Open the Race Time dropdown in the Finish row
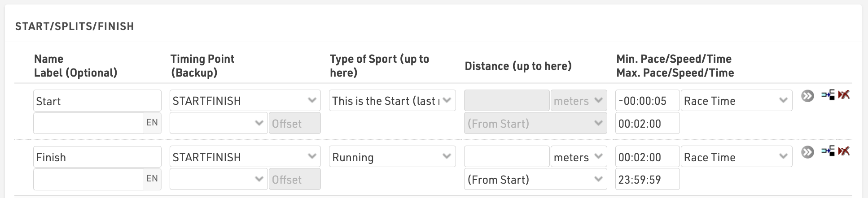Screen dimensions: 868x198 736,157
